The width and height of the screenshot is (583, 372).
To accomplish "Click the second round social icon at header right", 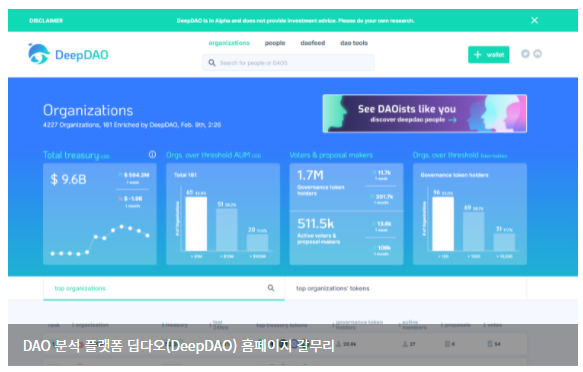I will point(538,54).
